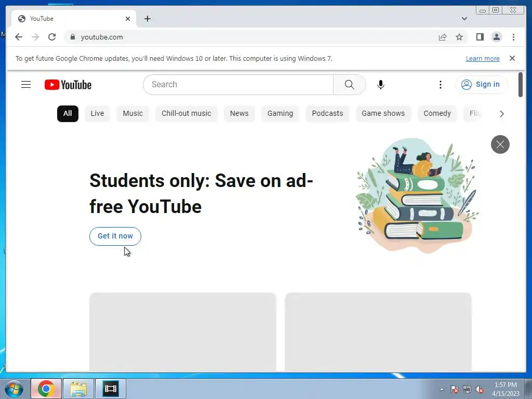View site information lock icon
Screen dimensions: 532x399
72,37
